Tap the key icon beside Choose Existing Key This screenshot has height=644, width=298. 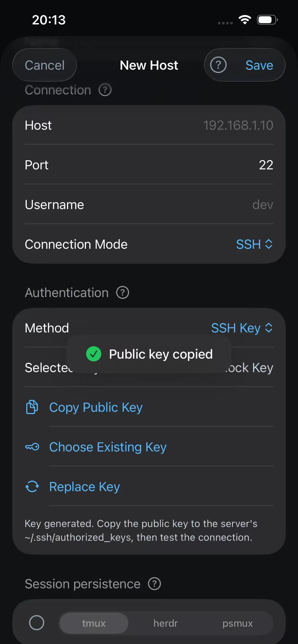32,447
